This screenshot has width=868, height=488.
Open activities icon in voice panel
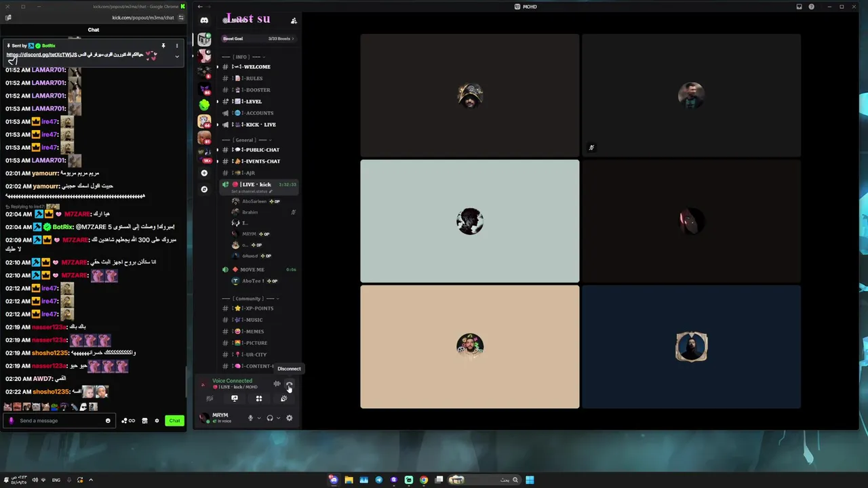[259, 399]
